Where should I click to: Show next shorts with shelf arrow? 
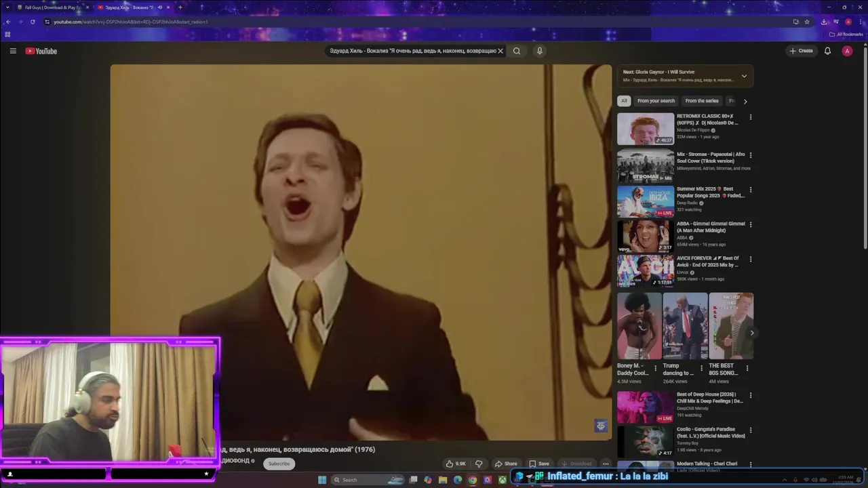click(x=751, y=333)
